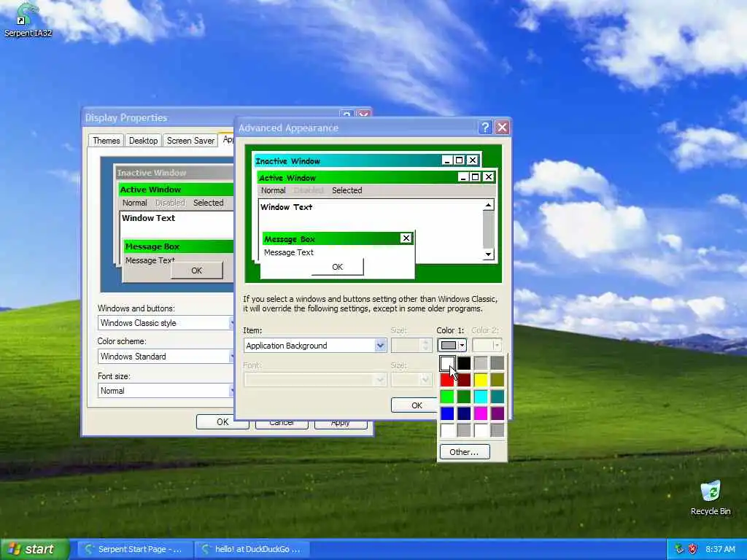Open Windows and buttons dropdown in Display Properties
747x560 pixels.
(x=166, y=323)
